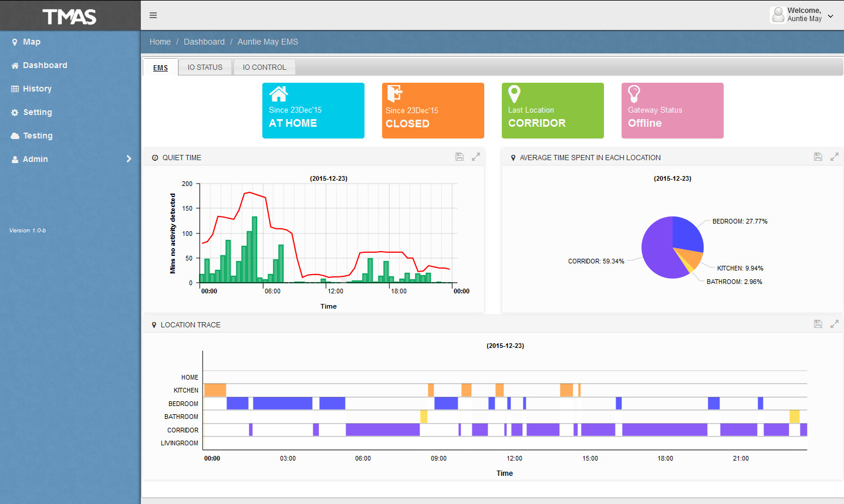
Task: Click the BATHROOM: 2.96% pie label
Action: pyautogui.click(x=734, y=282)
